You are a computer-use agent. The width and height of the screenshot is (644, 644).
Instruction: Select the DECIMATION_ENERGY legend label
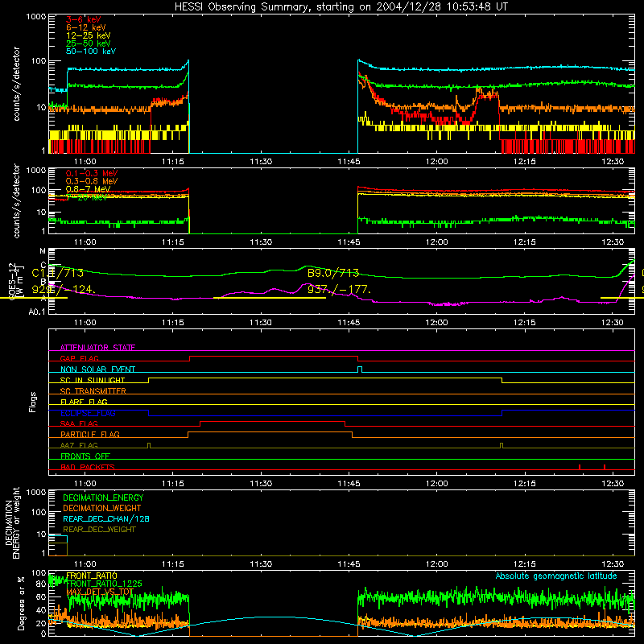[103, 497]
